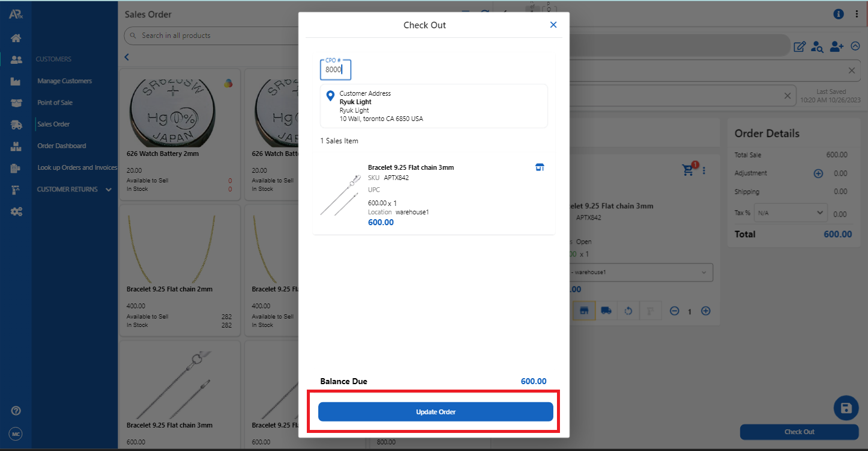Click the add customer icon
Viewport: 868px width, 451px height.
pos(836,46)
